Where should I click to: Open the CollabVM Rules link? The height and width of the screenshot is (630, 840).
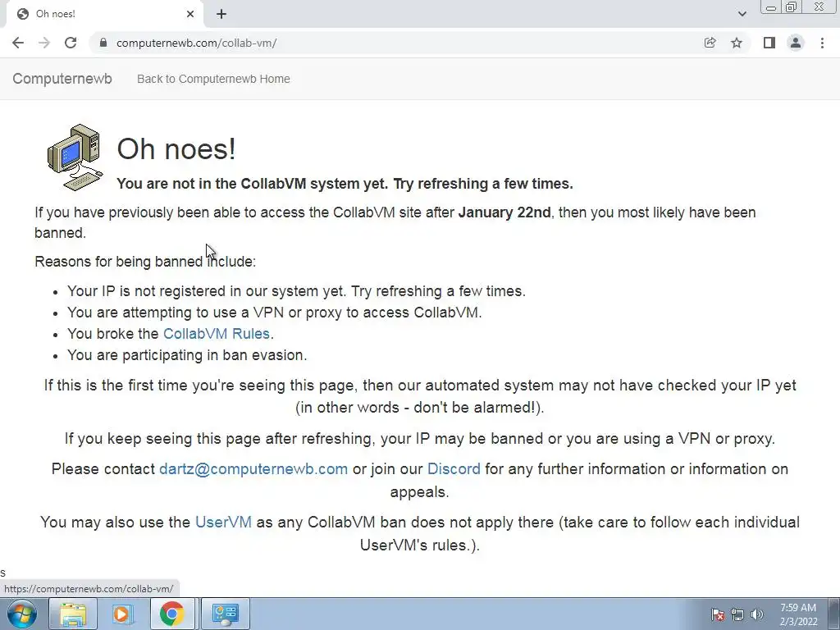click(217, 334)
